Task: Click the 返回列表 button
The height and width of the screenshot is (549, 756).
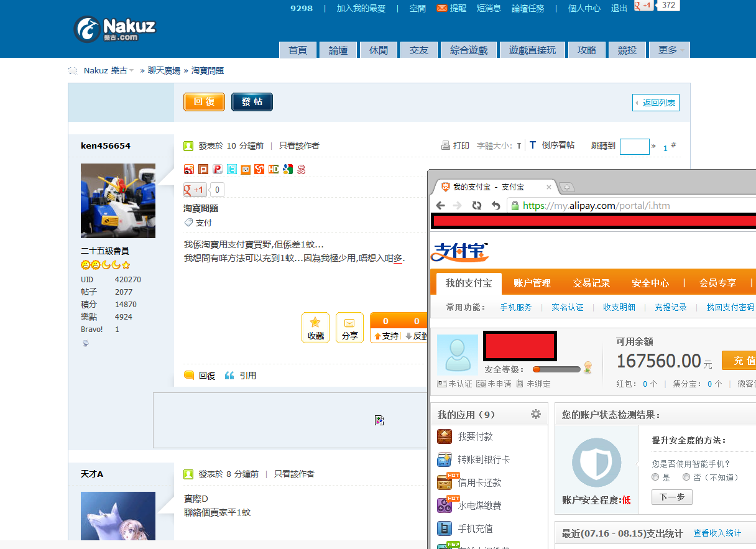Action: (656, 103)
